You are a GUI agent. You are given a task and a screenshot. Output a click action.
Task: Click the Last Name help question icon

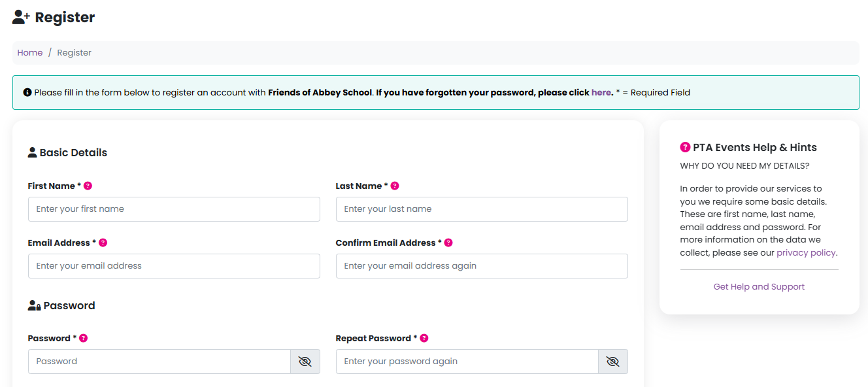click(x=395, y=186)
